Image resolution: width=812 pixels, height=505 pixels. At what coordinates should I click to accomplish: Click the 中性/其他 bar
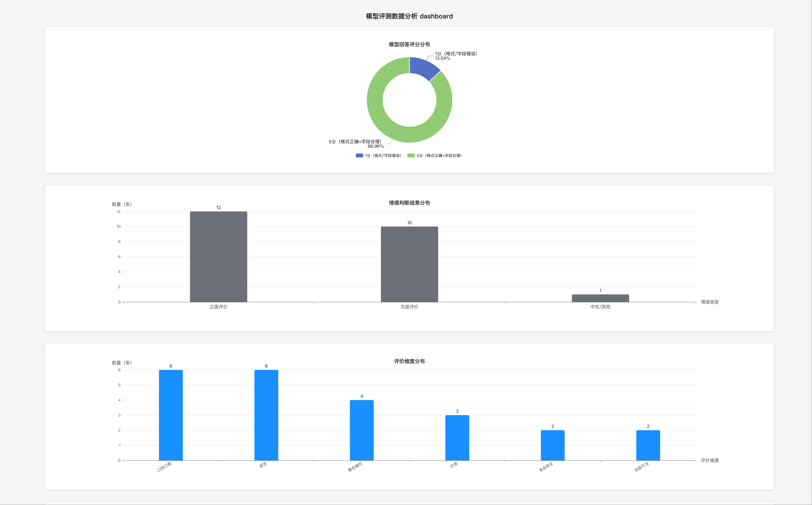600,298
